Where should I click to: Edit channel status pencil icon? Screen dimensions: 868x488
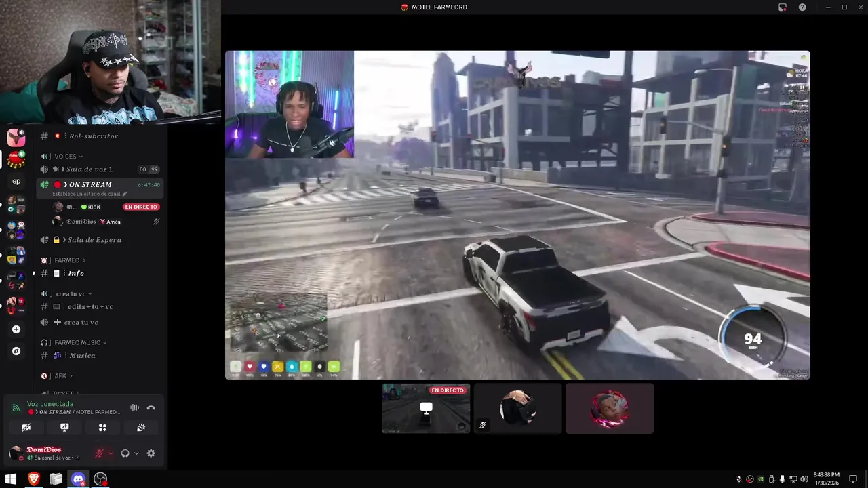coord(125,194)
